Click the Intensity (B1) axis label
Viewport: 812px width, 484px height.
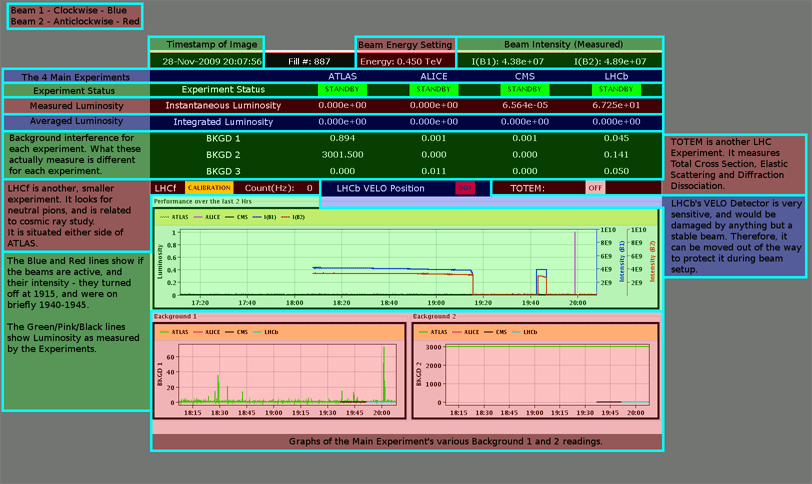click(x=621, y=261)
